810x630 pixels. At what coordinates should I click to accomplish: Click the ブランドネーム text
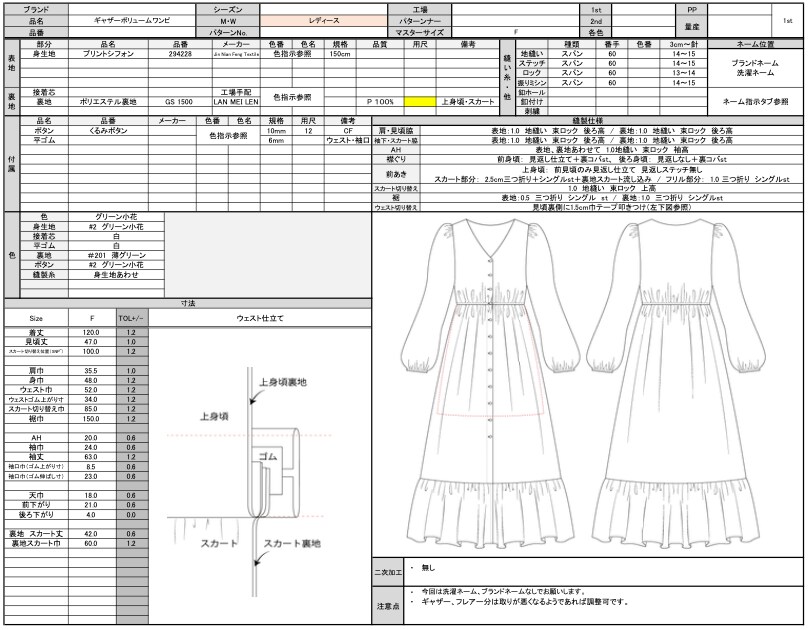pos(755,63)
